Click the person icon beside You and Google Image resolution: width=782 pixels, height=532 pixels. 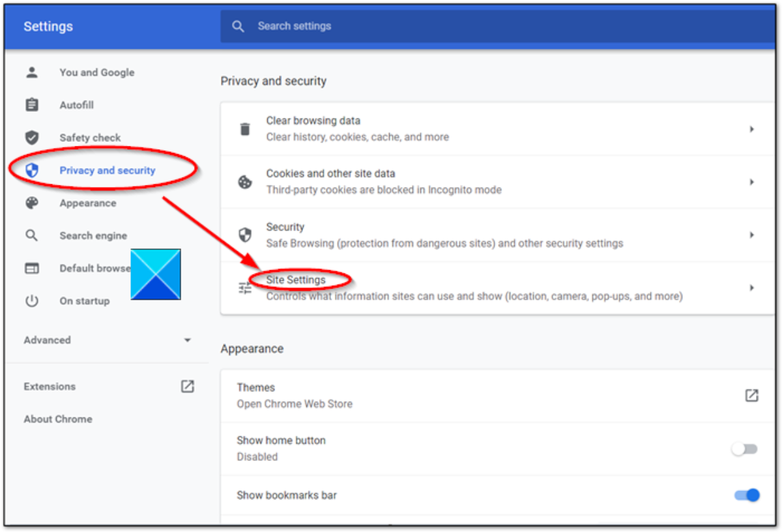tap(32, 72)
